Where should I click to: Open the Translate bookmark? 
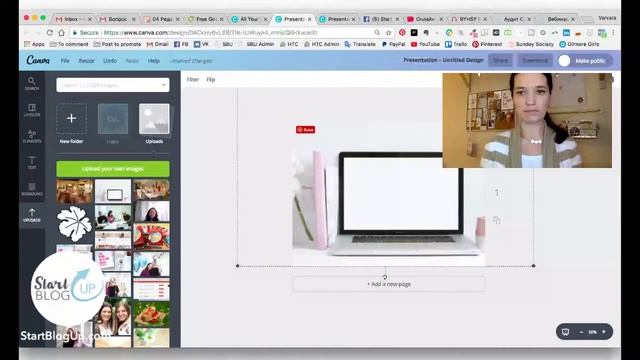(360, 44)
